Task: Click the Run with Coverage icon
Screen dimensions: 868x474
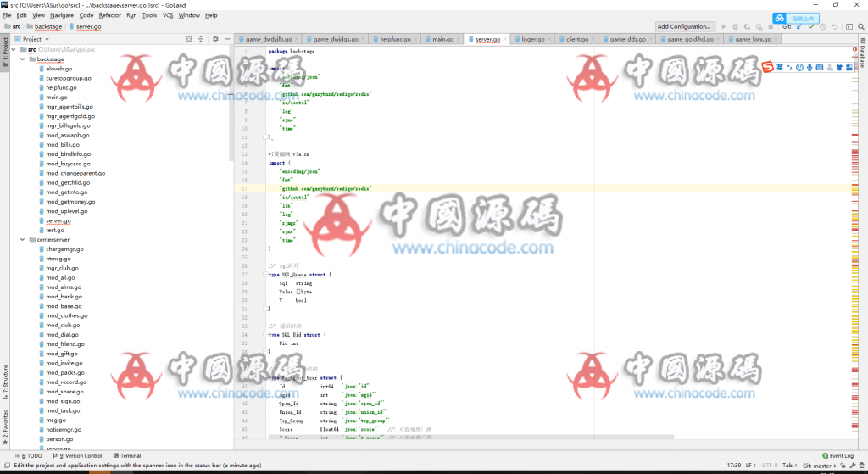Action: pos(747,26)
